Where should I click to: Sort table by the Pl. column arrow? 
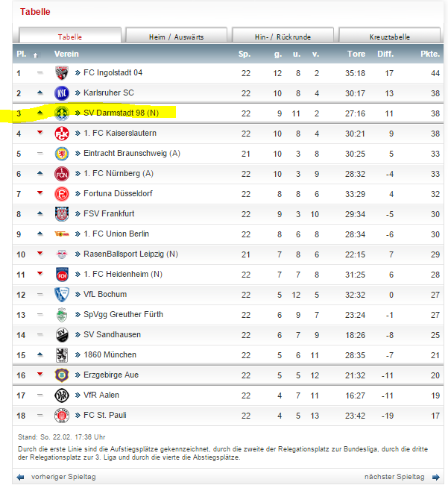click(x=35, y=55)
